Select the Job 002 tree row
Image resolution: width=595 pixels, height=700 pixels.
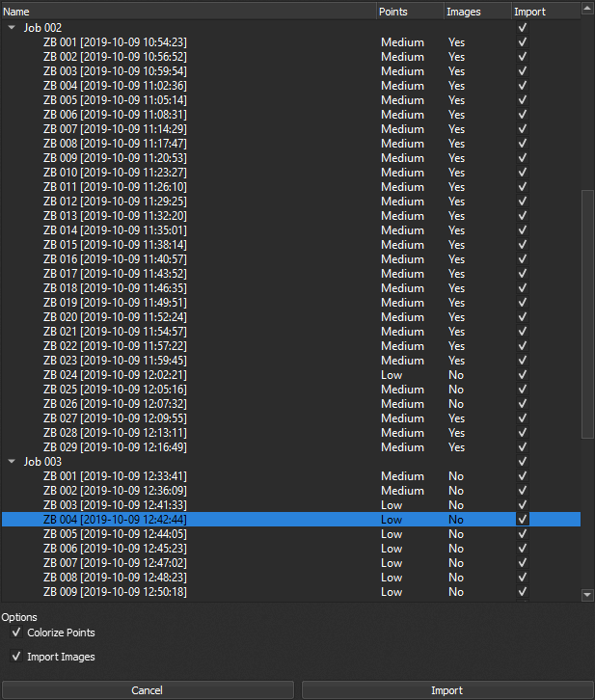(291, 28)
